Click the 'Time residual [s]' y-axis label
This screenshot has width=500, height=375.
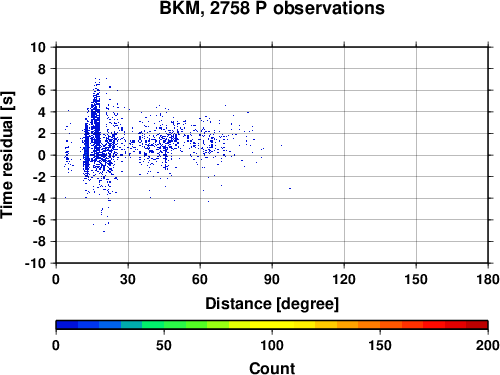pyautogui.click(x=7, y=155)
